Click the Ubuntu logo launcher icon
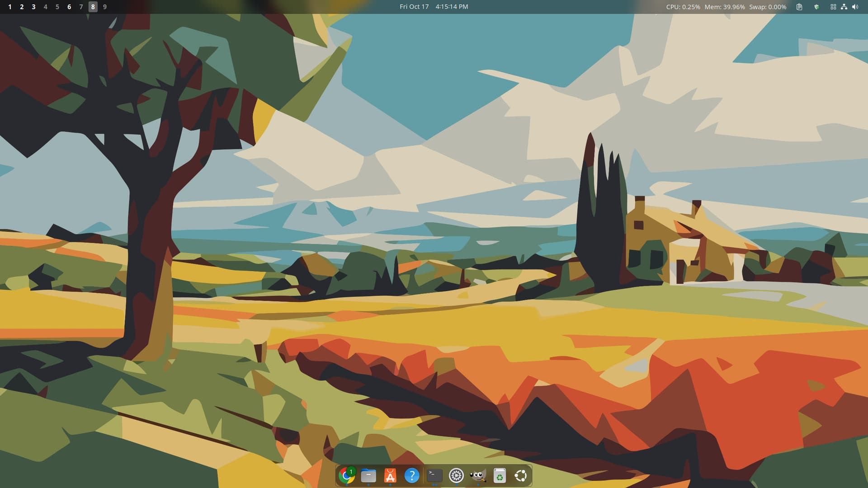Image resolution: width=868 pixels, height=488 pixels. tap(521, 475)
